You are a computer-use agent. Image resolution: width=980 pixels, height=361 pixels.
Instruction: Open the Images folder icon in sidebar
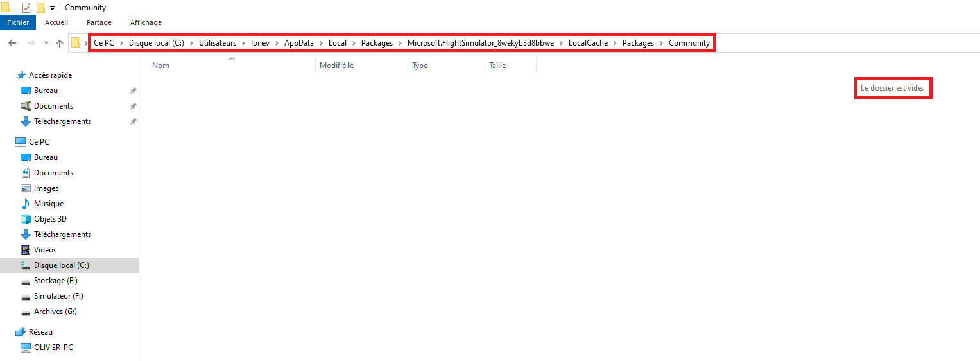pyautogui.click(x=26, y=188)
